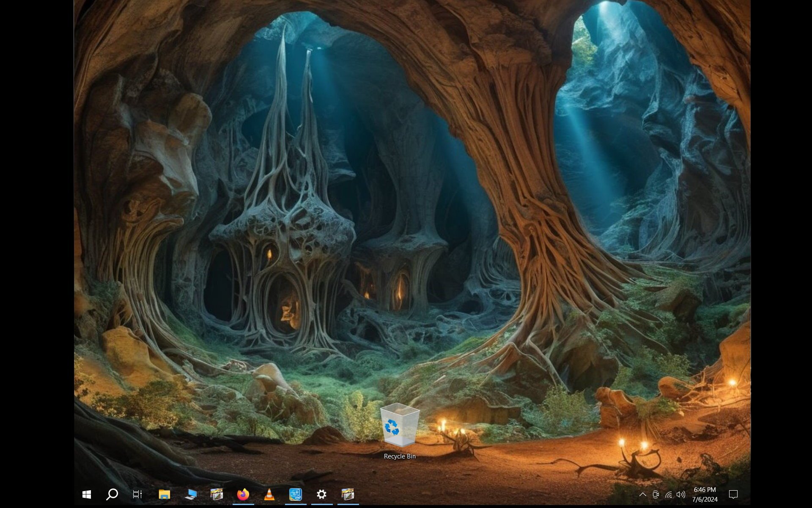Launch the Intel graphics app from the taskbar

tap(295, 494)
